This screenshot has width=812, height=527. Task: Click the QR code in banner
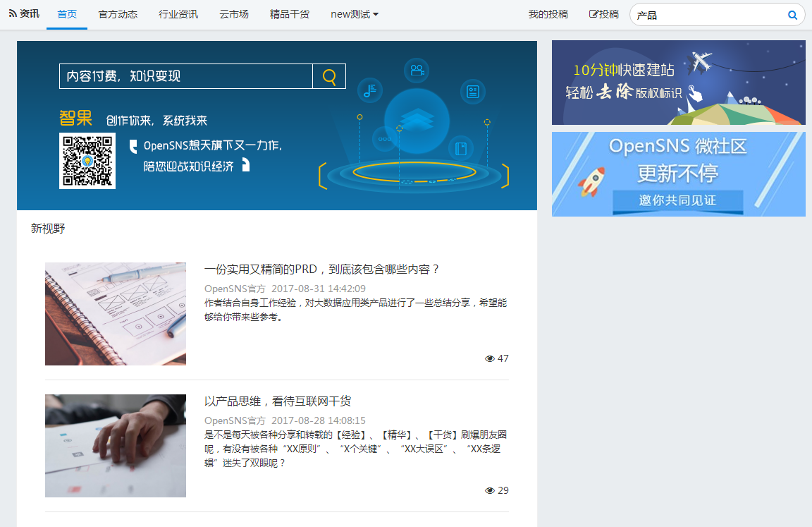coord(87,161)
